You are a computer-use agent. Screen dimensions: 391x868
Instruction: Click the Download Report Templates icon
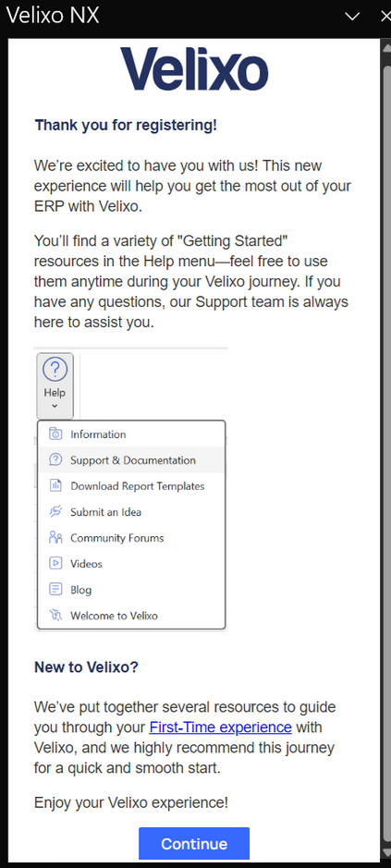pyautogui.click(x=55, y=486)
